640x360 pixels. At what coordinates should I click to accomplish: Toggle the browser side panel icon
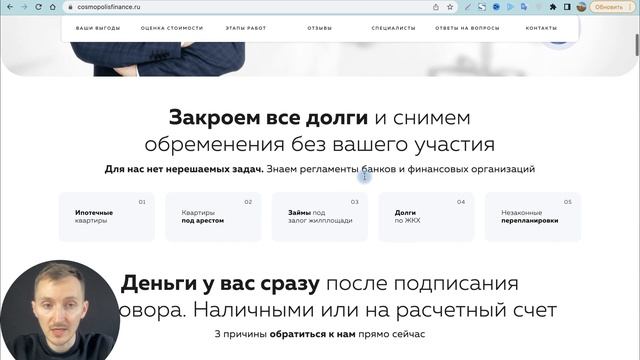pos(567,7)
